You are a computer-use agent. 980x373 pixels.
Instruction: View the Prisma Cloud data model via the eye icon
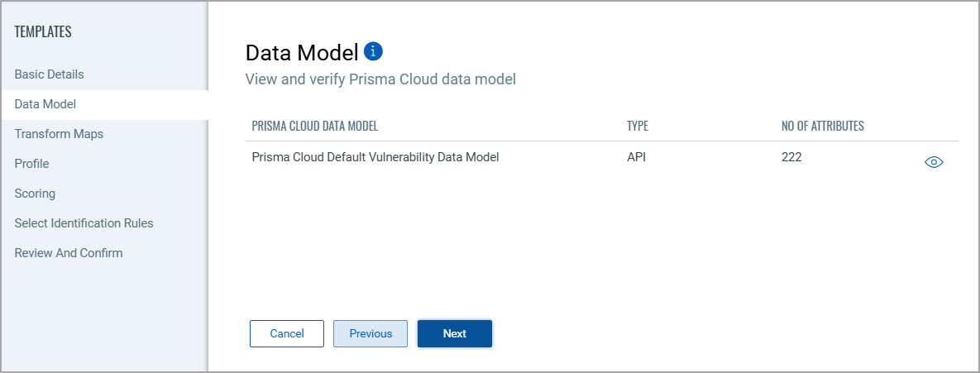pos(934,162)
